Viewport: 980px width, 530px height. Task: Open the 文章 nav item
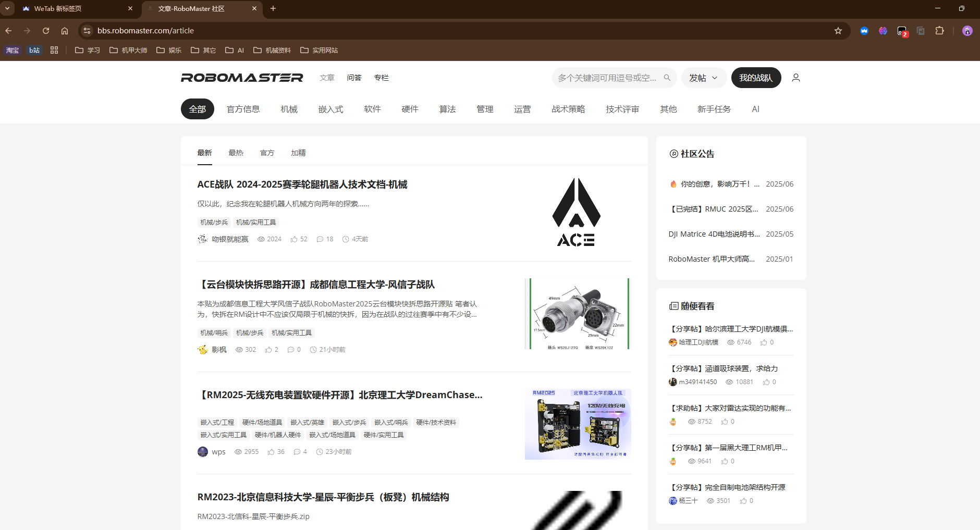[x=327, y=78]
